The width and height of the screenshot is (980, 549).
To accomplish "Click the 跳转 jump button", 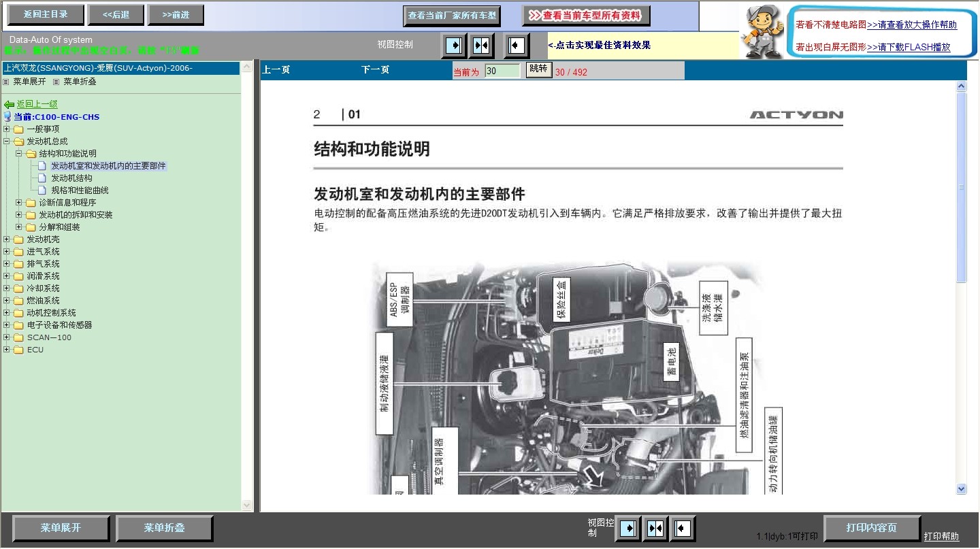I will pyautogui.click(x=538, y=69).
